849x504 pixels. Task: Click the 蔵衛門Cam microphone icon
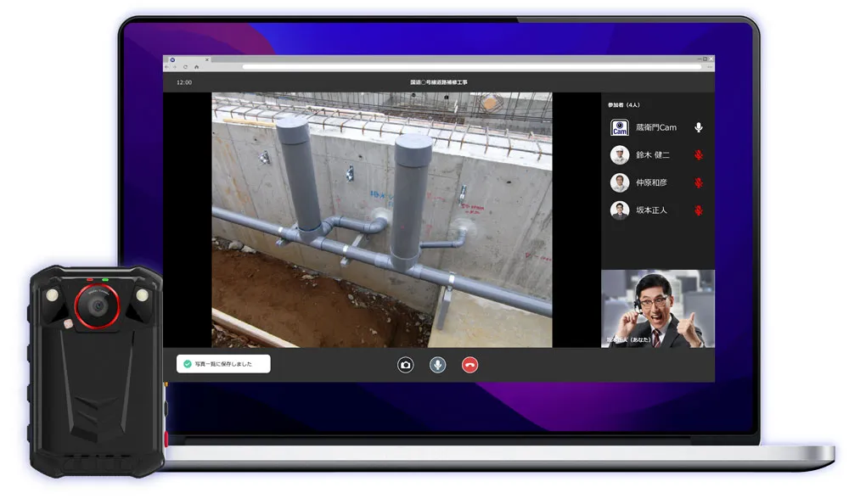(x=699, y=127)
